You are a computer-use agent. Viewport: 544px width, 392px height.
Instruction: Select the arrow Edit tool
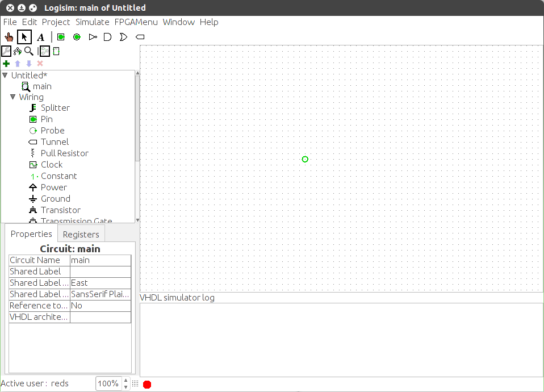click(x=24, y=37)
